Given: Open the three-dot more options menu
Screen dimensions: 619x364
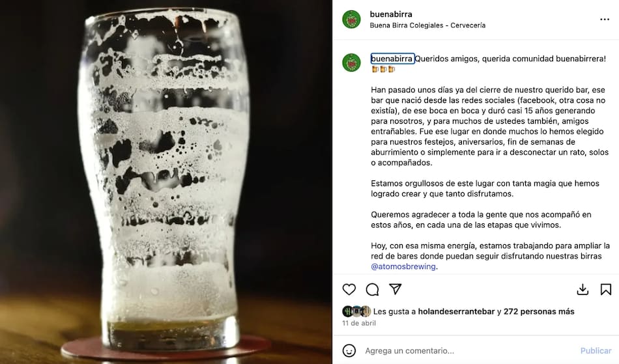Looking at the screenshot, I should pyautogui.click(x=605, y=20).
